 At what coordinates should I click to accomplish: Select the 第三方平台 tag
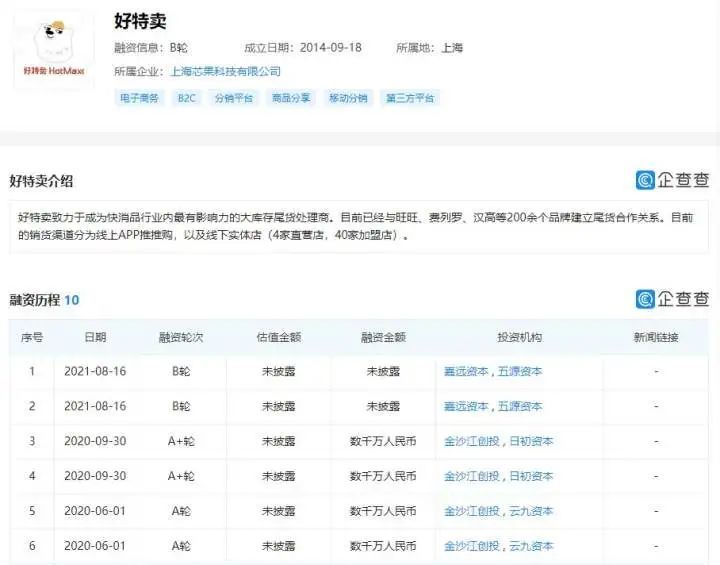(410, 98)
